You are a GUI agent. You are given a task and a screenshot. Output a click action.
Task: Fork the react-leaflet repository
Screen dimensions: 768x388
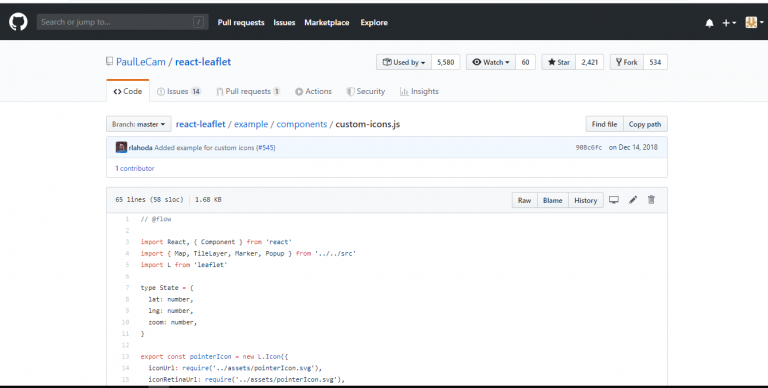coord(627,62)
